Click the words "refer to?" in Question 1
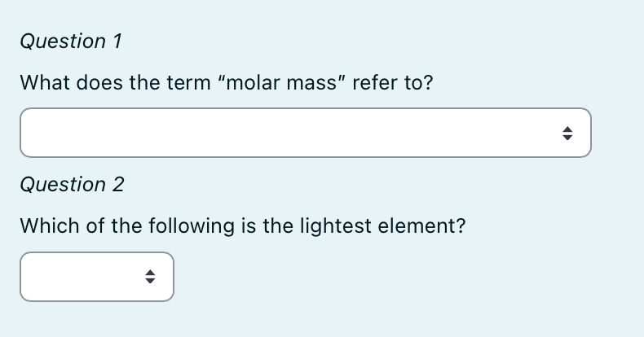Viewport: 644px width, 337px height. click(393, 82)
